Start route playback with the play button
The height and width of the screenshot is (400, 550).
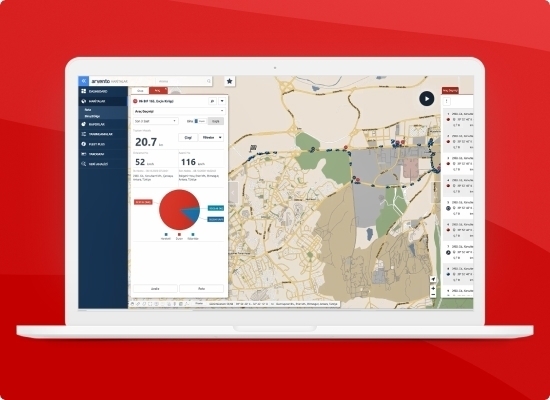[x=427, y=99]
